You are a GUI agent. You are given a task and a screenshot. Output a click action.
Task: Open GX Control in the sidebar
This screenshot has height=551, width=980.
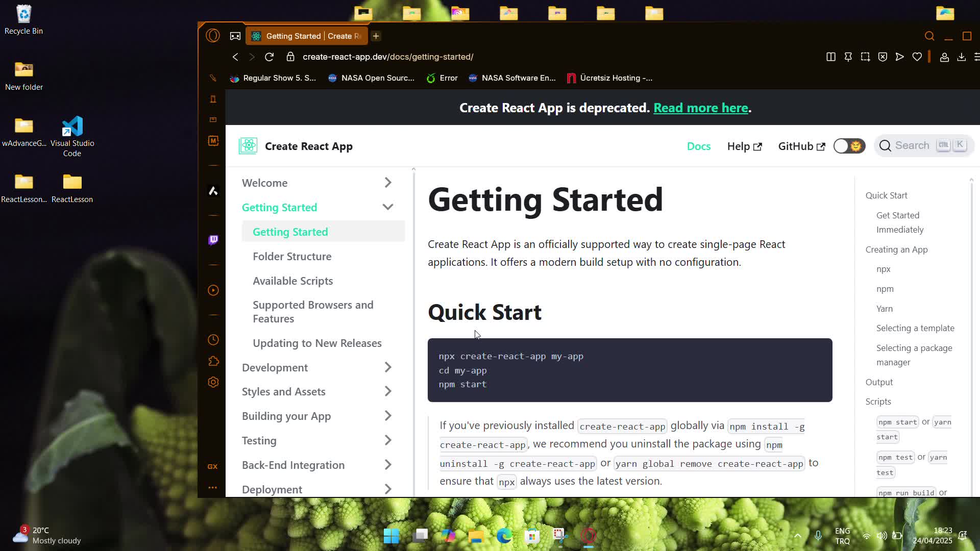tap(213, 466)
